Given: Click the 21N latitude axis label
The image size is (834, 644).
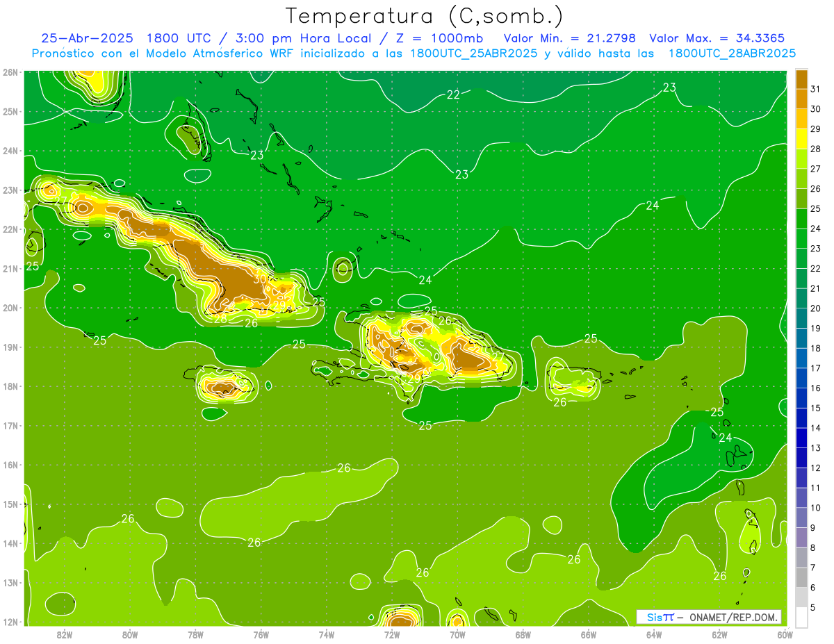Looking at the screenshot, I should [x=10, y=268].
